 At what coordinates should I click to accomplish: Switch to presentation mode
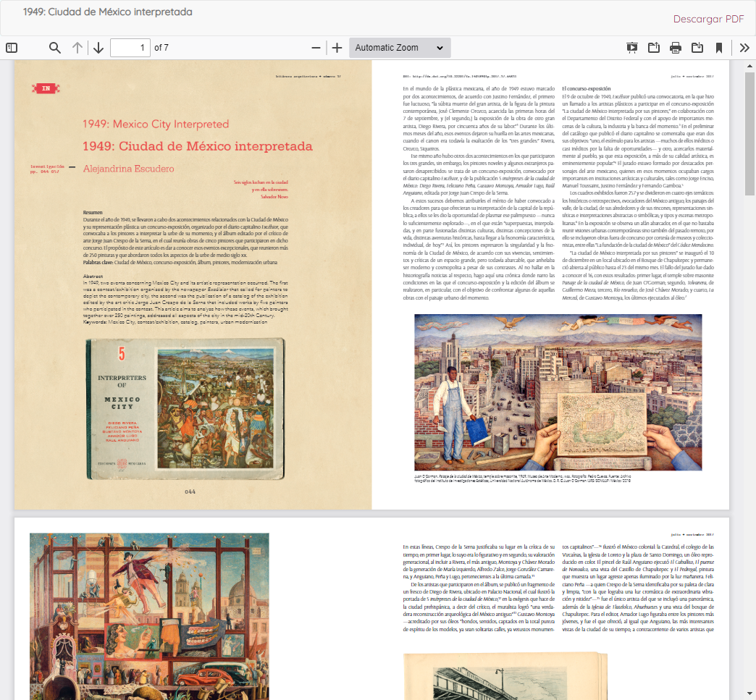[631, 48]
